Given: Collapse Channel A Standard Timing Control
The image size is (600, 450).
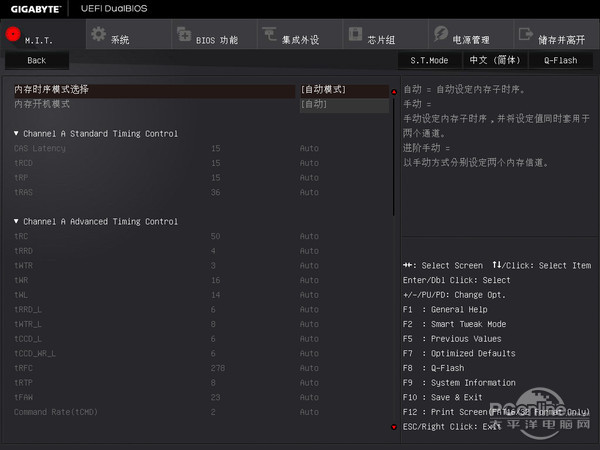Looking at the screenshot, I should tap(17, 133).
